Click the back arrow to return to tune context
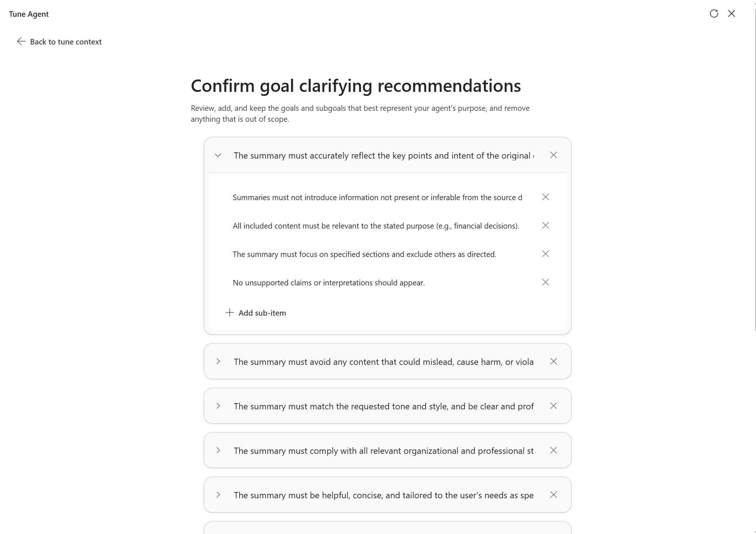Image resolution: width=756 pixels, height=534 pixels. click(22, 42)
